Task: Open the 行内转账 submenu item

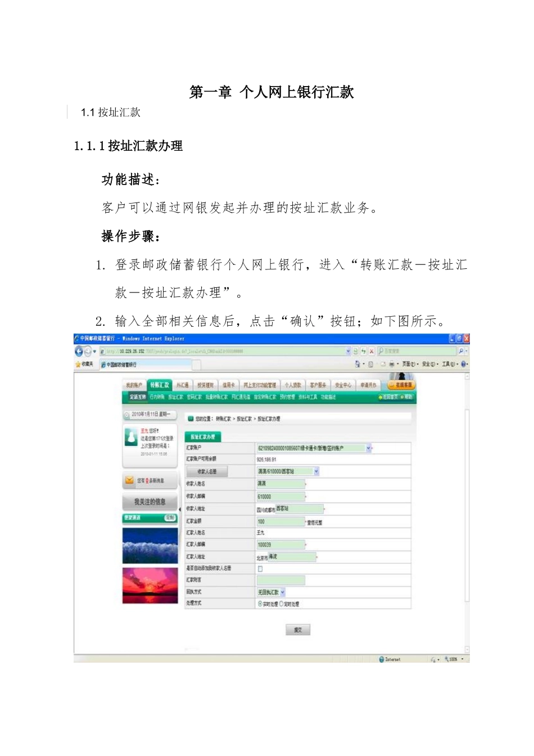Action: coord(157,397)
